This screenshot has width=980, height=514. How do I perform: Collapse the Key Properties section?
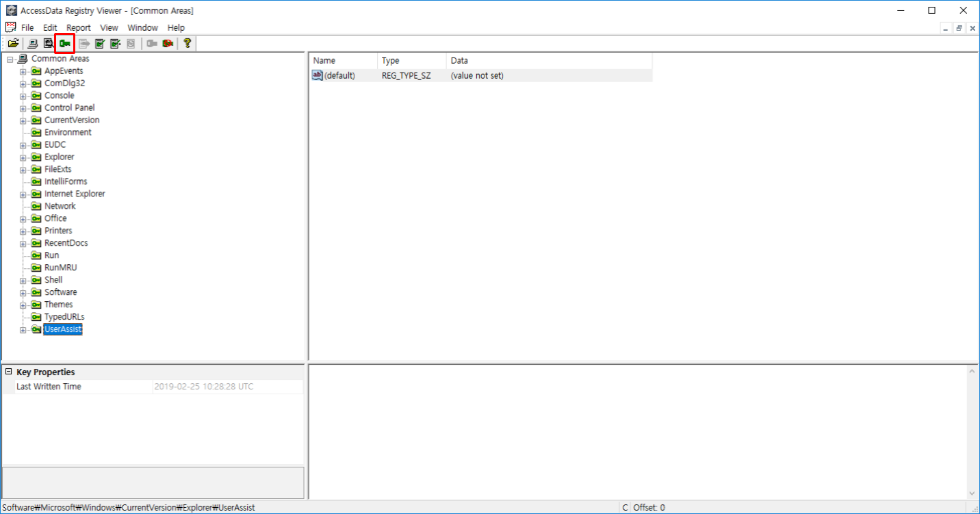(9, 372)
